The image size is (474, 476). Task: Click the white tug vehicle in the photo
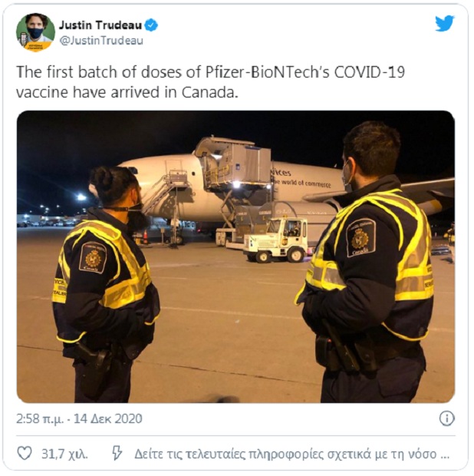pos(277,240)
